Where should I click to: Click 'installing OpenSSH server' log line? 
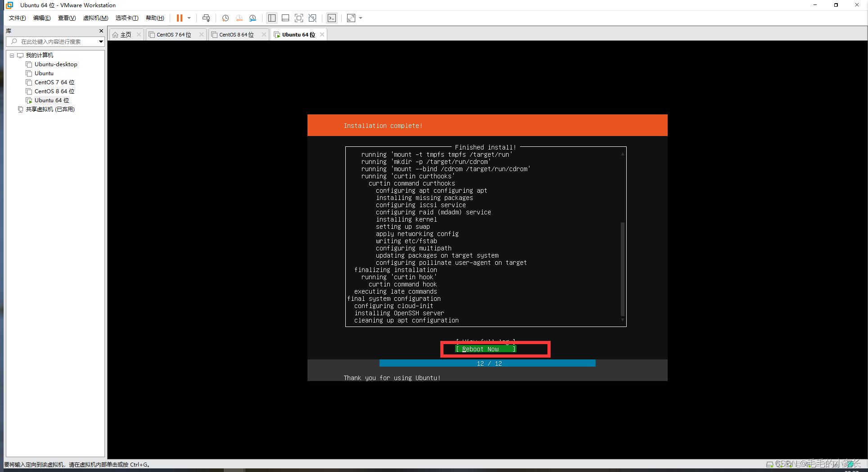click(x=399, y=313)
